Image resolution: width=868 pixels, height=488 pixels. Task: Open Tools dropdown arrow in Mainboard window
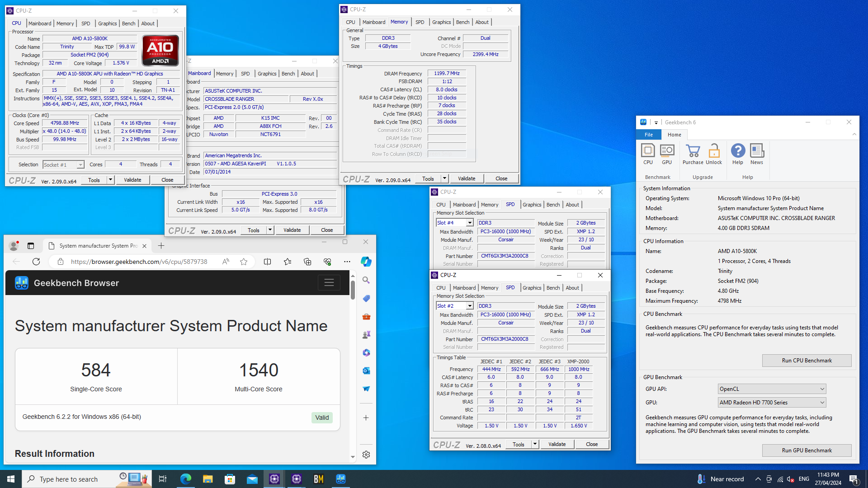270,230
